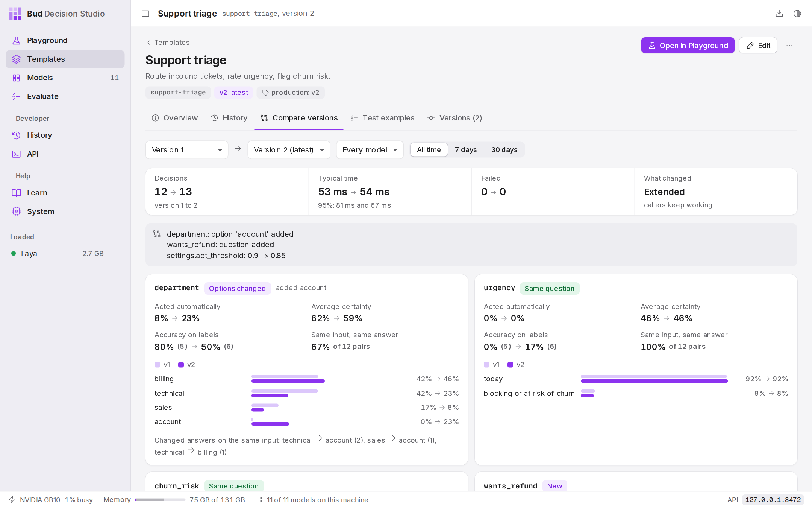Go back to Templates breadcrumb
Image resolution: width=812 pixels, height=508 pixels.
(168, 43)
